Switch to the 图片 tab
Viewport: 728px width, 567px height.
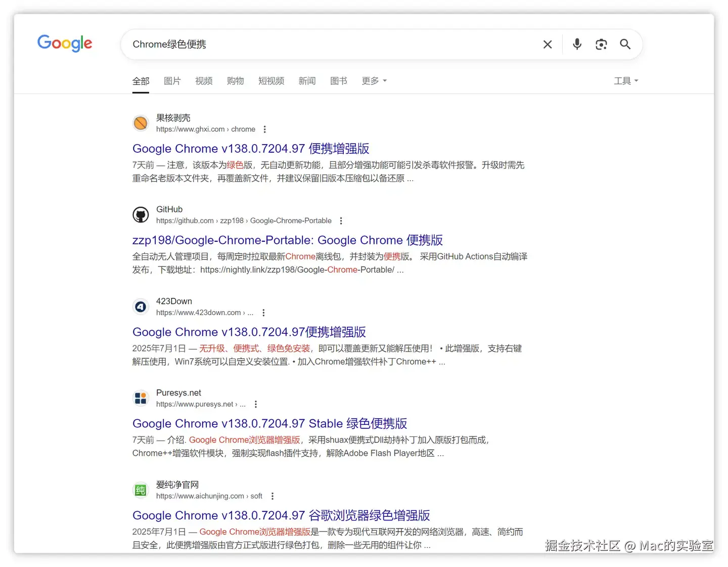coord(172,81)
